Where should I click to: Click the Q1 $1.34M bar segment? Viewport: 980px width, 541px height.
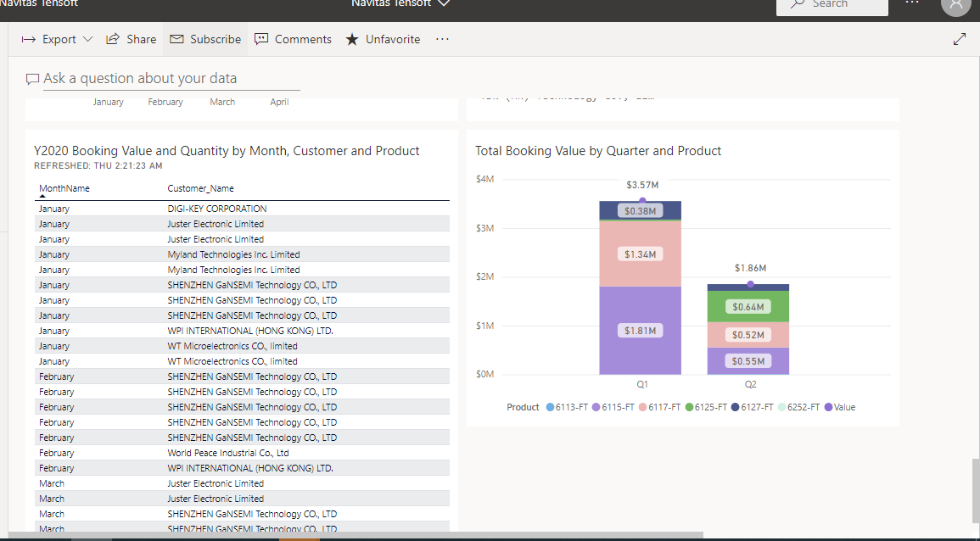point(640,254)
